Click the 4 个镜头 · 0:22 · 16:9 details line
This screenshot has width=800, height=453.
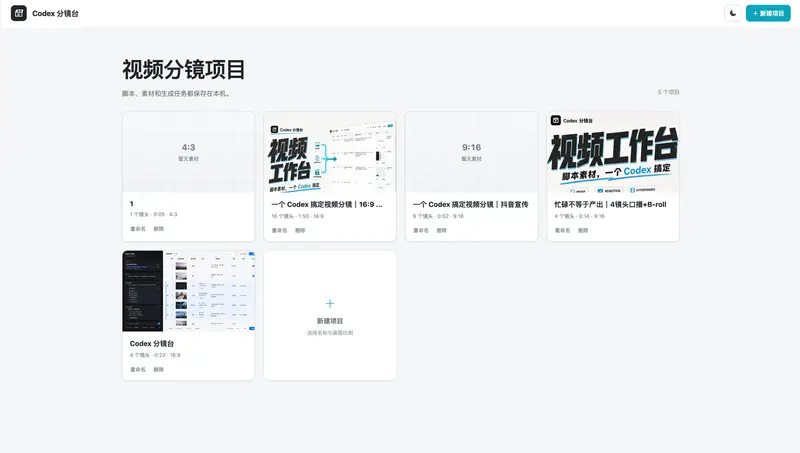point(155,355)
